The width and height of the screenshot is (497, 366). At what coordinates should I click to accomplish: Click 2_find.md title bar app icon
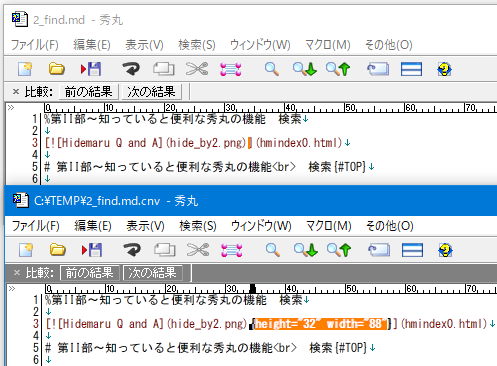(x=20, y=19)
